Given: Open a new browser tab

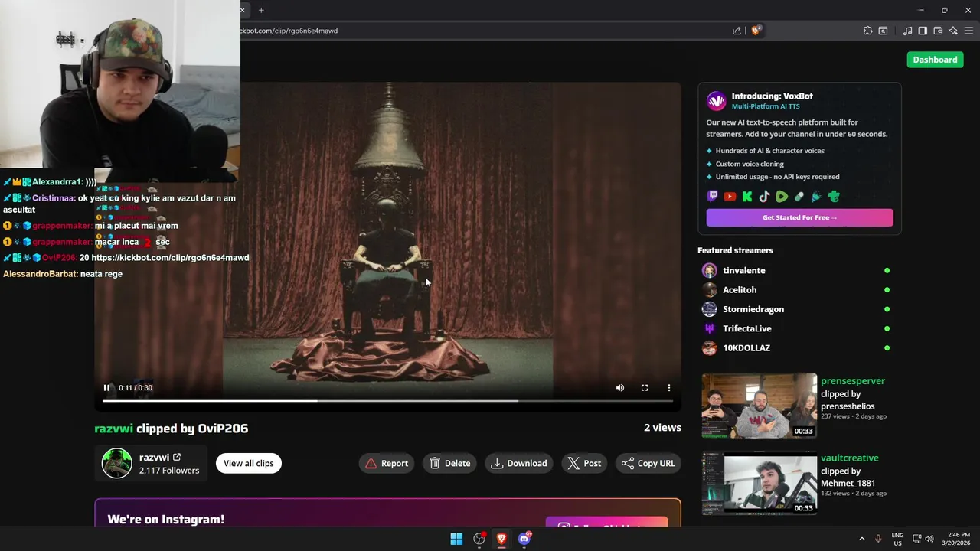Looking at the screenshot, I should 261,10.
